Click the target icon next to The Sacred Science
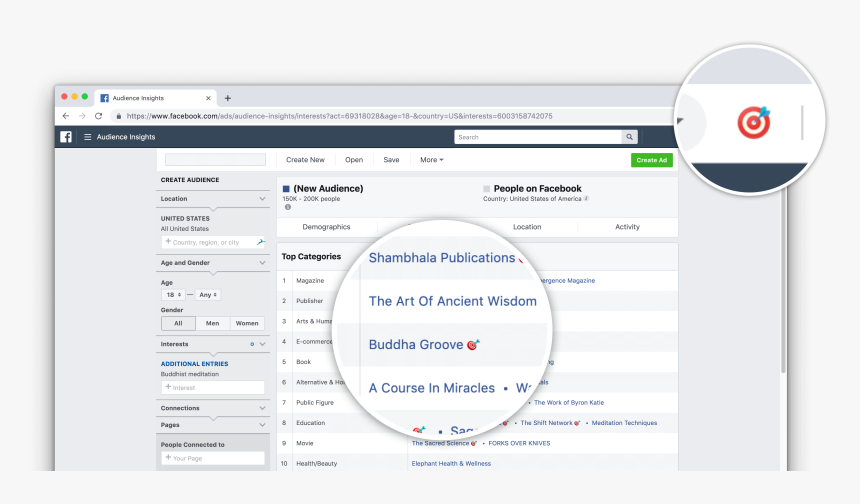The width and height of the screenshot is (860, 504). pyautogui.click(x=473, y=443)
